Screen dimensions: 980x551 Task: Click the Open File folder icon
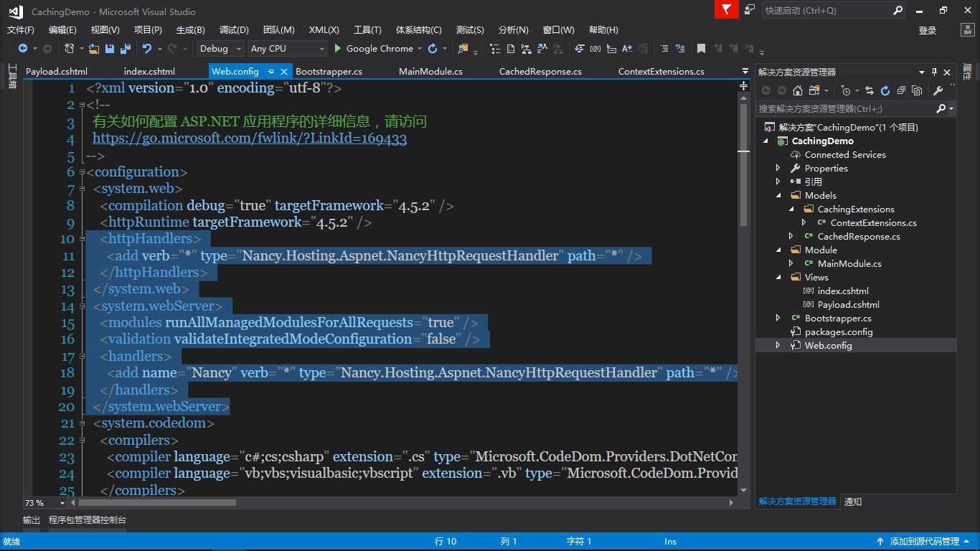(x=93, y=49)
